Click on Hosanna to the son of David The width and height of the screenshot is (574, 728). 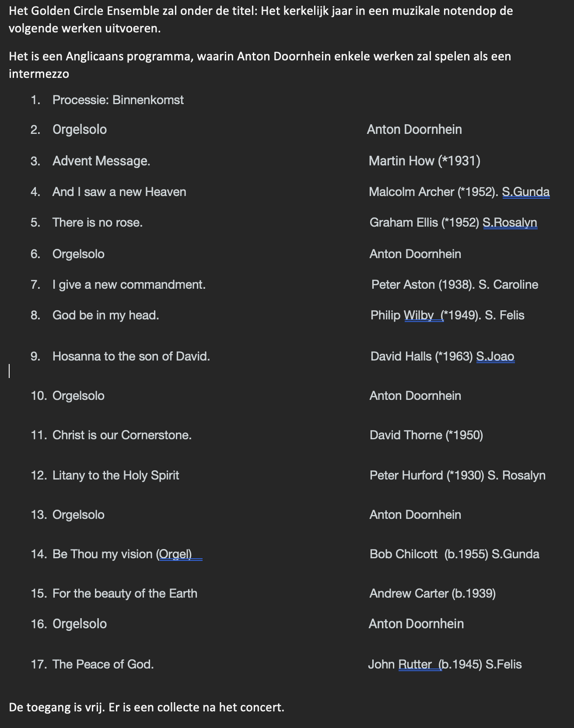(x=131, y=356)
